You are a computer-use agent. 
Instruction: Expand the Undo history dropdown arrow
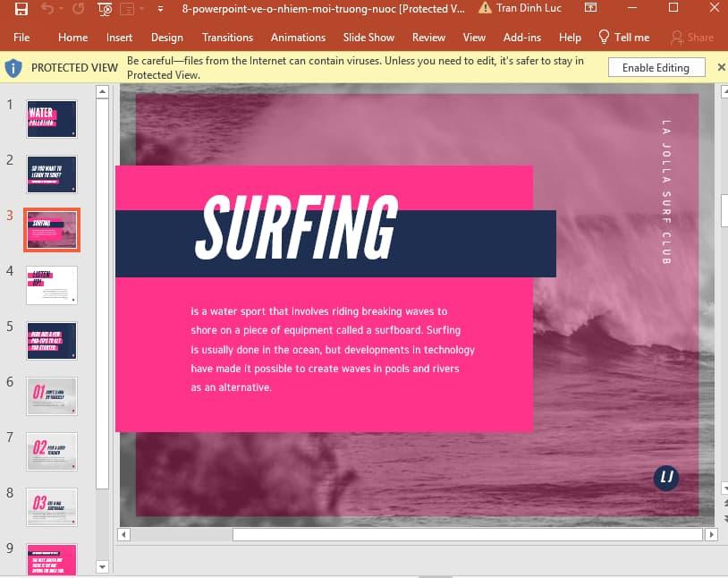(61, 9)
